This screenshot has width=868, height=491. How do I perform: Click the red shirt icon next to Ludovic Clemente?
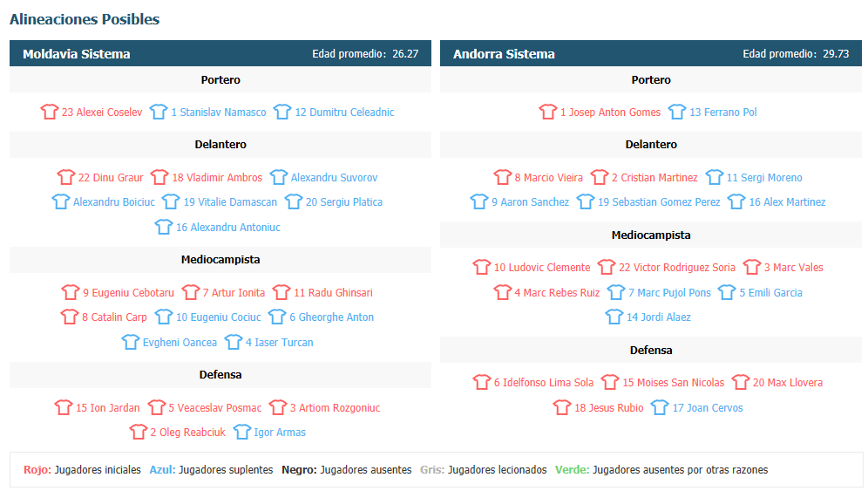[x=482, y=267]
